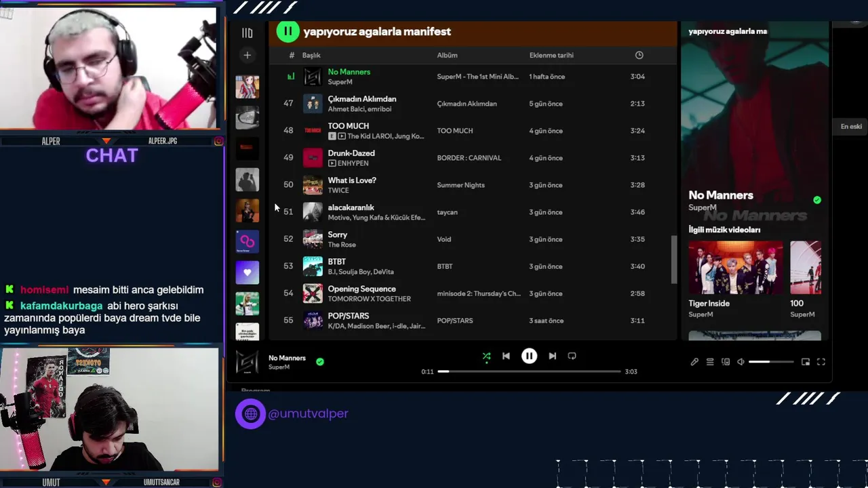The image size is (868, 488).
Task: Click the song progress bar
Action: coord(529,371)
